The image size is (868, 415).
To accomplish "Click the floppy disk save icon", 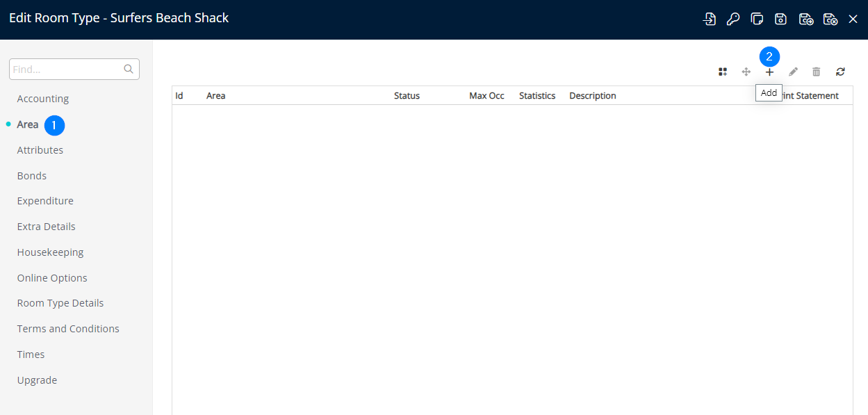I will (780, 19).
